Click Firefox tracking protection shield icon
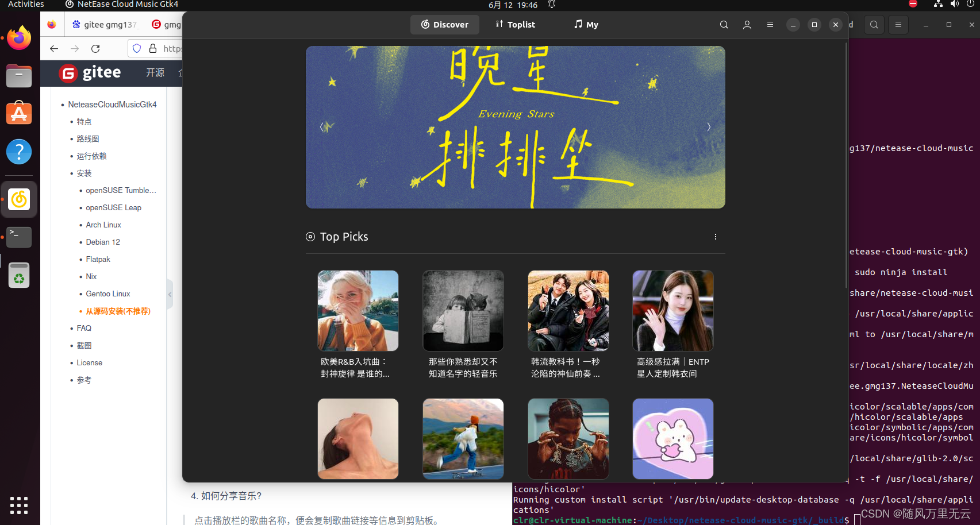Screen dimensions: 980x525 137,49
